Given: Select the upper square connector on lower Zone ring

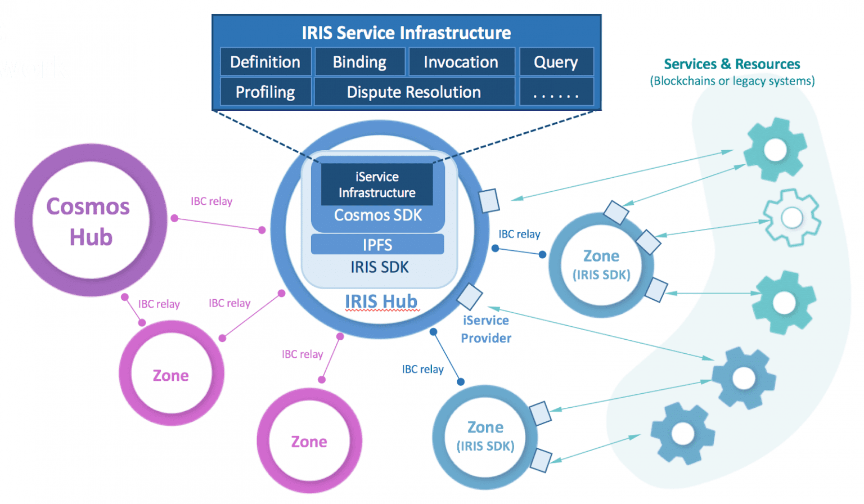Looking at the screenshot, I should coord(540,413).
